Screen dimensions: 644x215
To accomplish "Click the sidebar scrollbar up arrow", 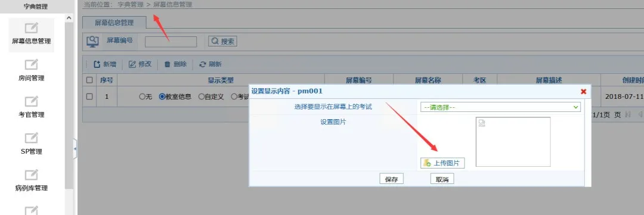I will [x=69, y=18].
